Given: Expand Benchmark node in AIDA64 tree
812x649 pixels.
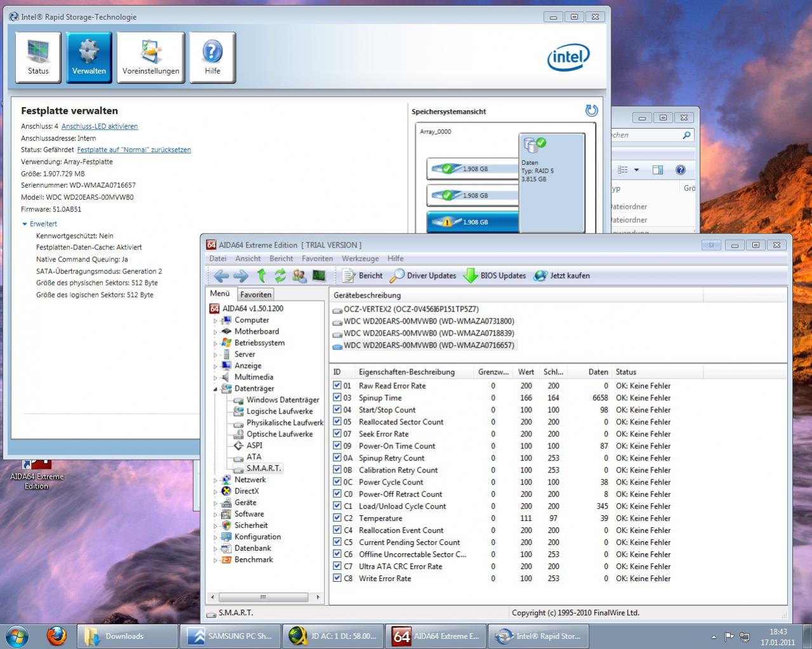Looking at the screenshot, I should coord(215,560).
